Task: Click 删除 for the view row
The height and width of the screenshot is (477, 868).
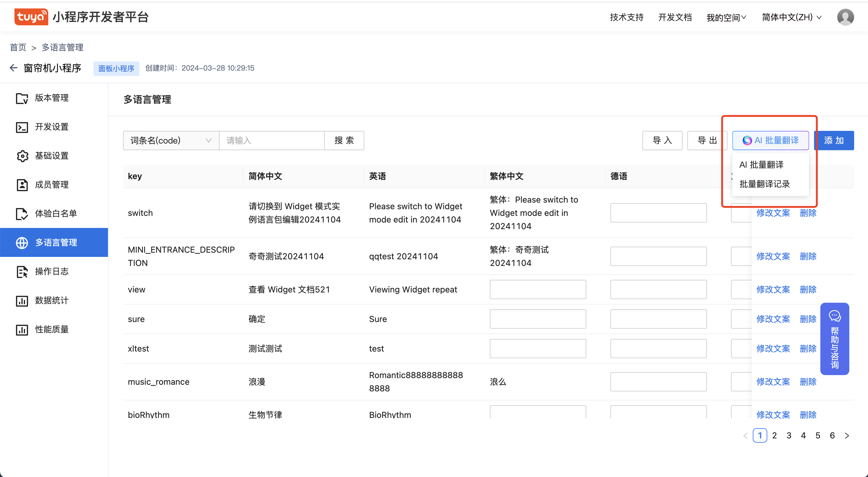Action: coord(808,289)
